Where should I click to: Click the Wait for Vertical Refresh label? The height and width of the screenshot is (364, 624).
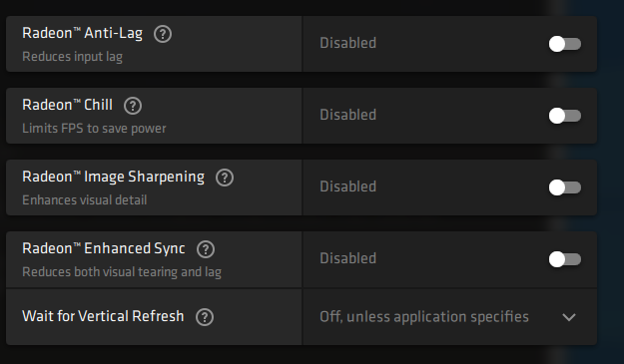pyautogui.click(x=103, y=316)
